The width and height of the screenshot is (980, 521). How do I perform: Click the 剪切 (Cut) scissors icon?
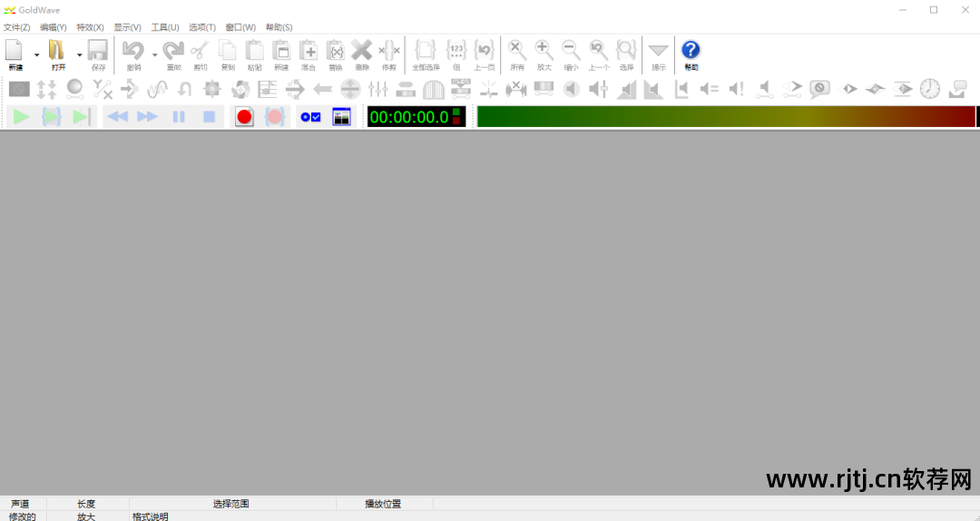(x=200, y=50)
